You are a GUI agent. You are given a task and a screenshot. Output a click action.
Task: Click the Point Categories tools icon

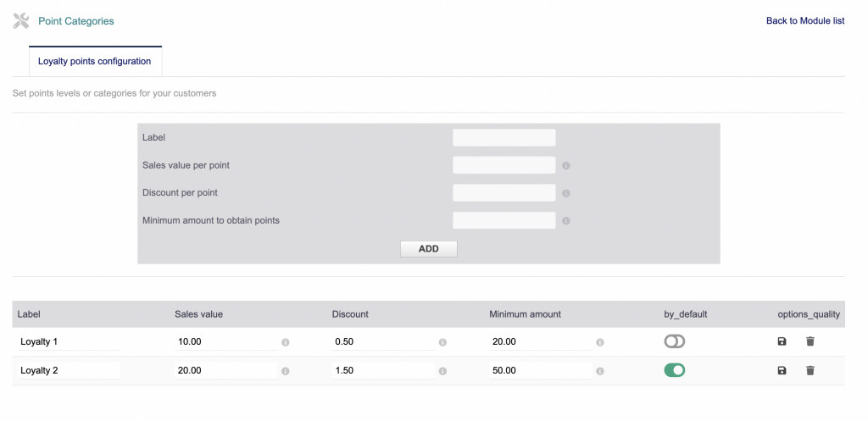[21, 21]
